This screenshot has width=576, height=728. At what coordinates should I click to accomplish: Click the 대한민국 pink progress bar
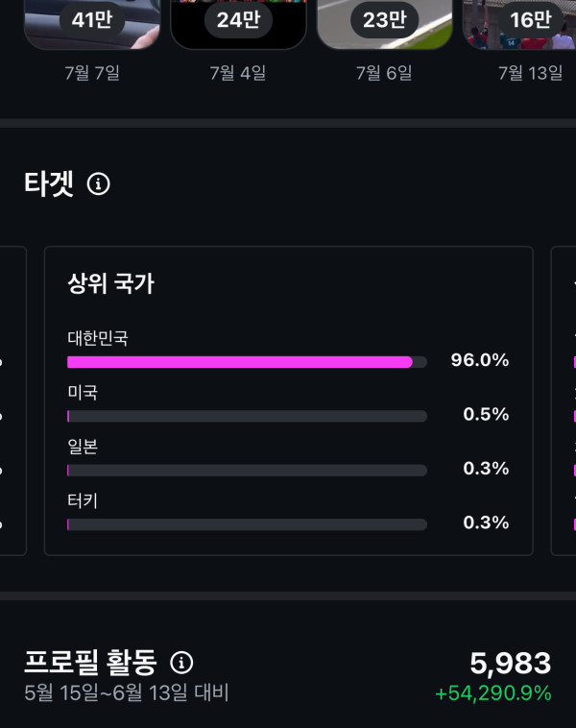240,362
